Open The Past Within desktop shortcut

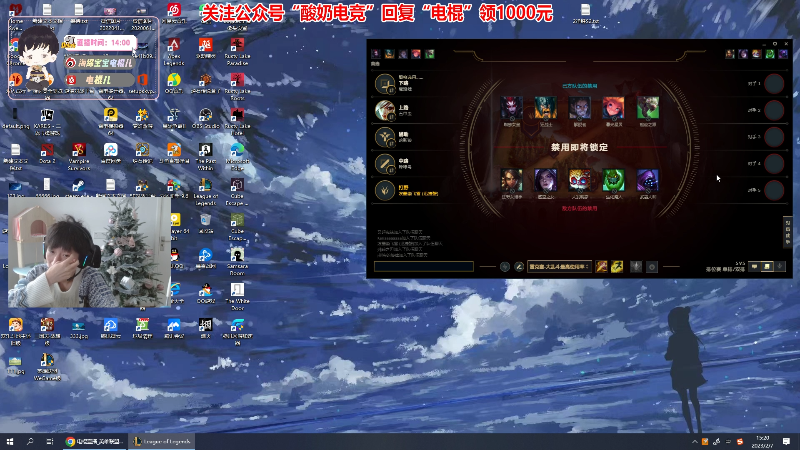[x=206, y=157]
